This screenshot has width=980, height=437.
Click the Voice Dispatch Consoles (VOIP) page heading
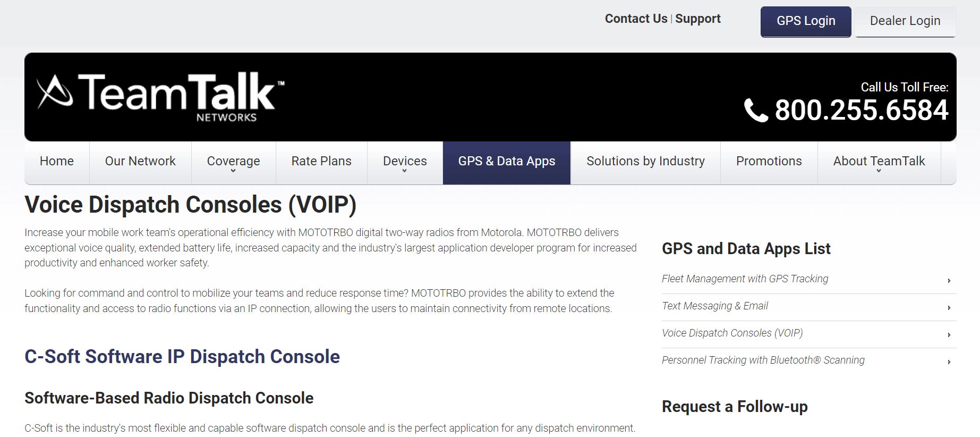click(190, 205)
